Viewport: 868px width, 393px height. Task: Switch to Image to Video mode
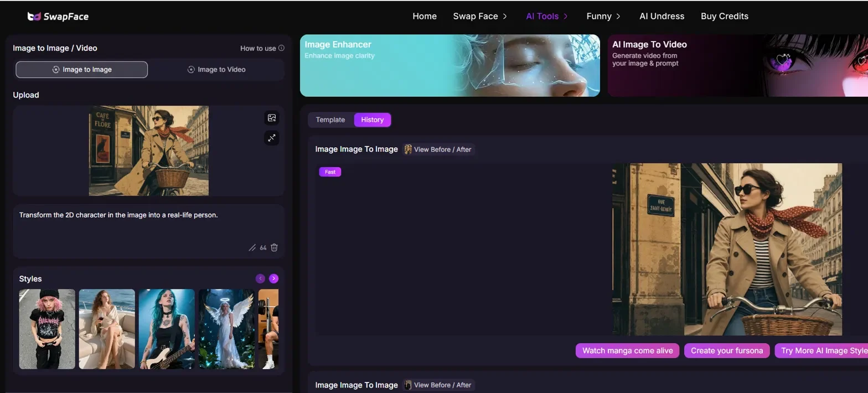[x=216, y=70]
